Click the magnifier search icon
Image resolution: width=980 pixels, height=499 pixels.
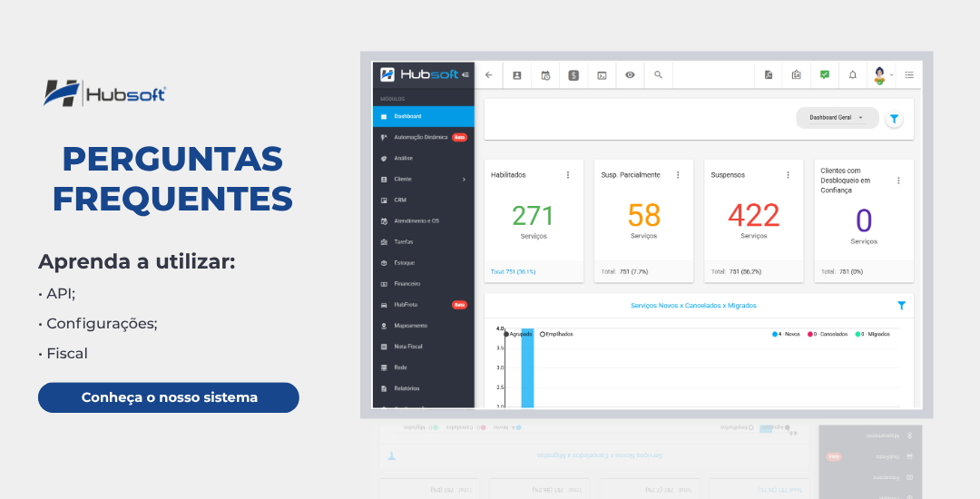(658, 75)
